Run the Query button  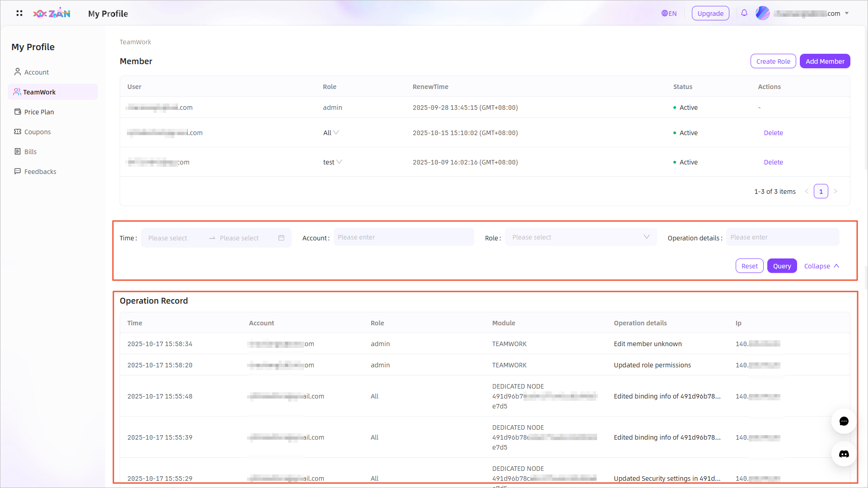point(782,266)
